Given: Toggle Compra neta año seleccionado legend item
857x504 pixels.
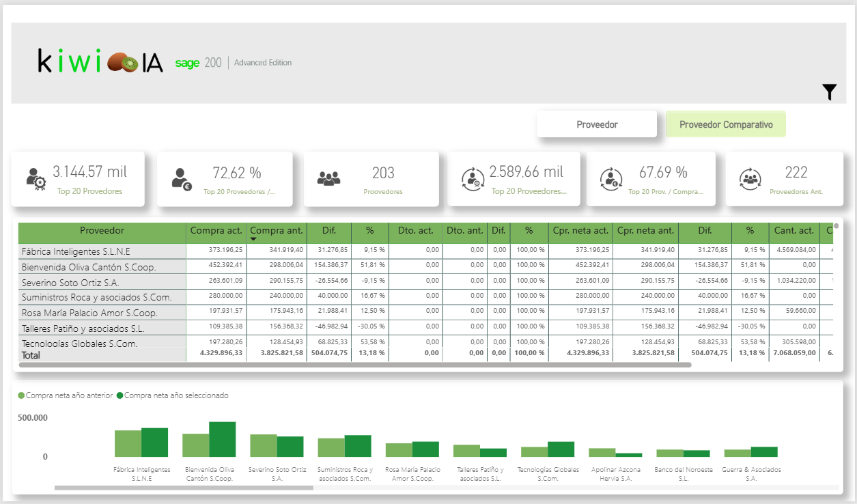Looking at the screenshot, I should click(172, 395).
